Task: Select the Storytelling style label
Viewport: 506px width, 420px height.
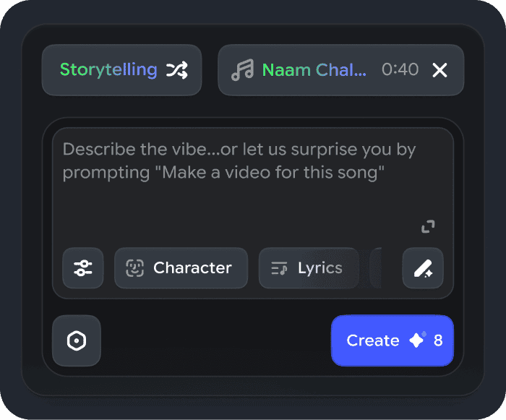Action: coord(108,70)
